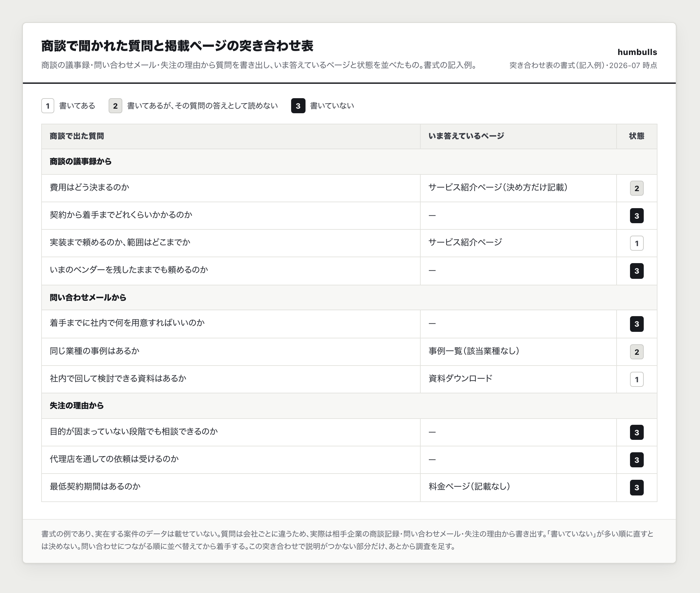Click the question 社内で回して検討できる資料はあるか
700x593 pixels.
[118, 379]
